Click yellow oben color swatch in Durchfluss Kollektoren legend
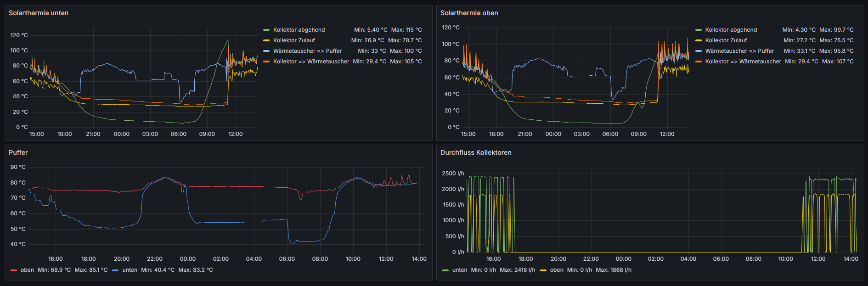This screenshot has height=286, width=868. (543, 270)
